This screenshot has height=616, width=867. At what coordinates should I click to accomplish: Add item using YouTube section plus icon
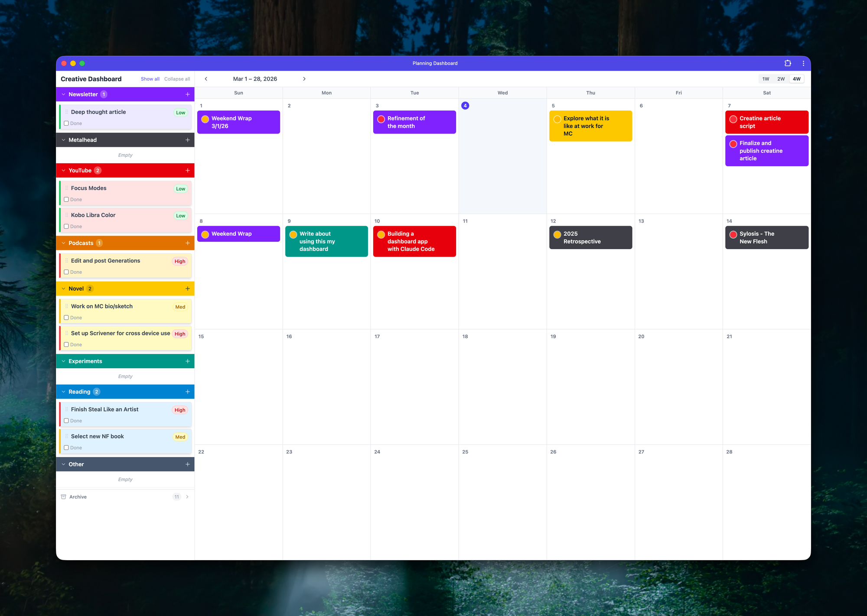pos(187,171)
